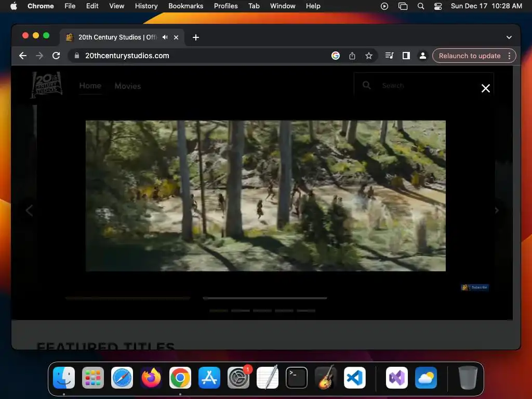This screenshot has width=532, height=399.
Task: Open the Tab menu
Action: tap(254, 6)
